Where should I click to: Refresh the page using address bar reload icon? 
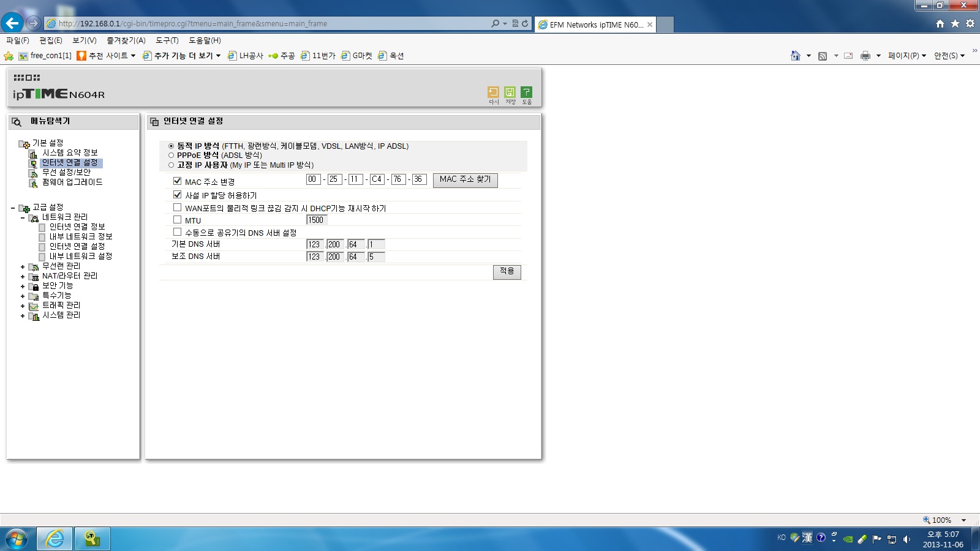(525, 24)
